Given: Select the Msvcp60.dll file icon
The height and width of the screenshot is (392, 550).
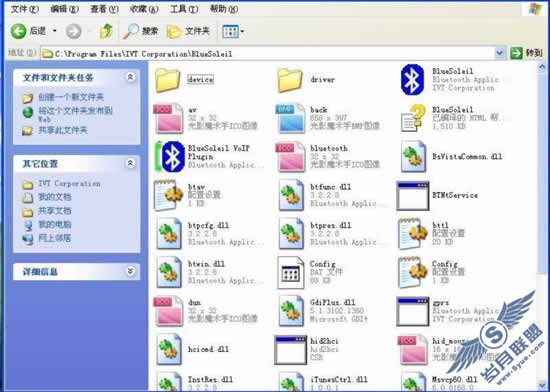Looking at the screenshot, I should (x=414, y=382).
